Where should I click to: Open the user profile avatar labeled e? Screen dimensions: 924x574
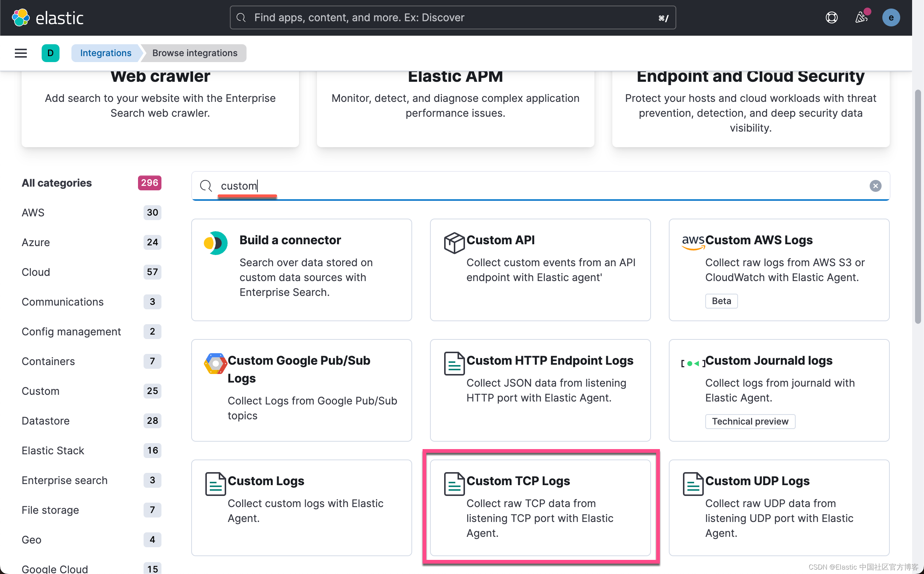click(x=891, y=17)
